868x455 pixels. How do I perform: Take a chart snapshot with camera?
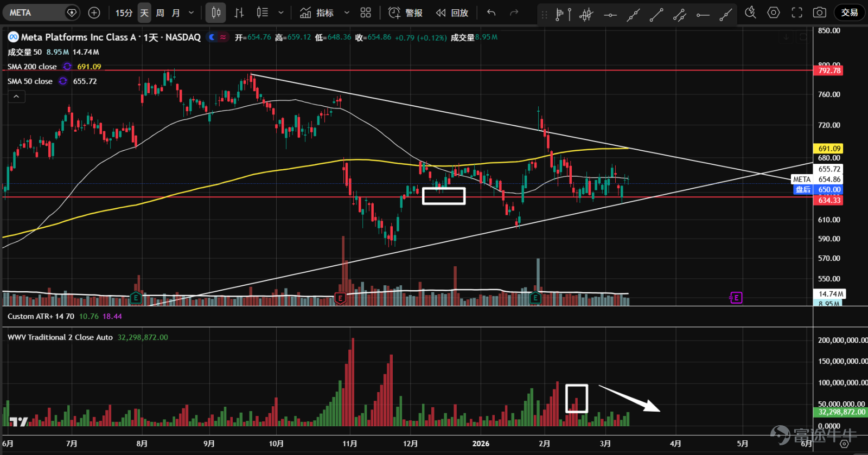[820, 12]
